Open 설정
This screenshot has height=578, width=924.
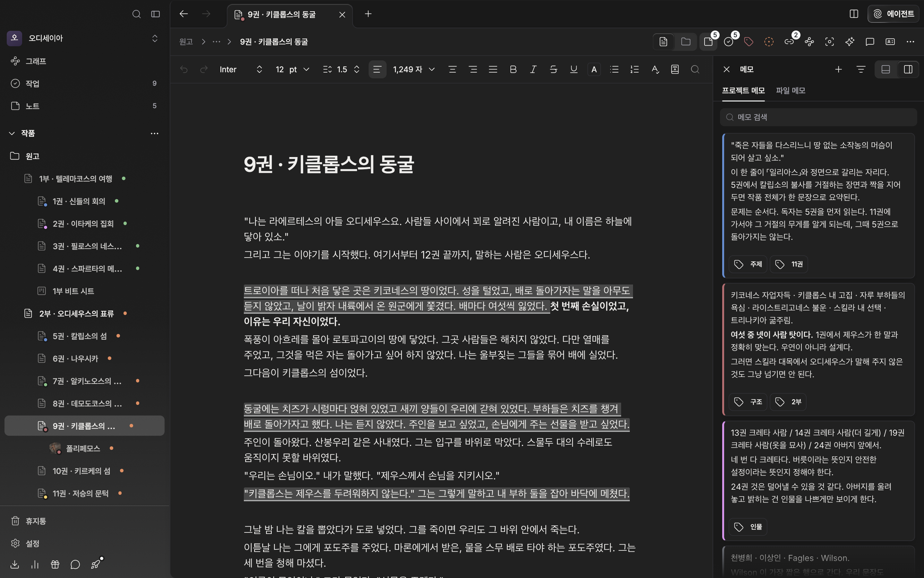coord(85,543)
